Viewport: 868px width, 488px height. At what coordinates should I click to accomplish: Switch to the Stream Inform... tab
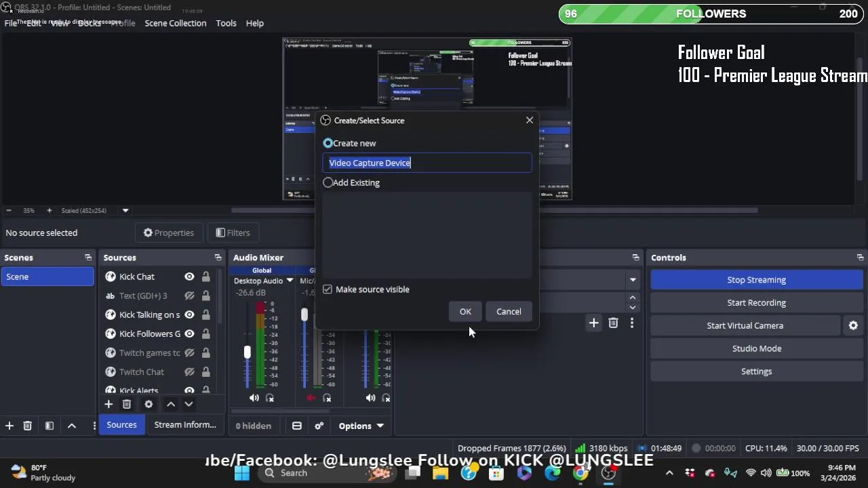click(x=185, y=425)
